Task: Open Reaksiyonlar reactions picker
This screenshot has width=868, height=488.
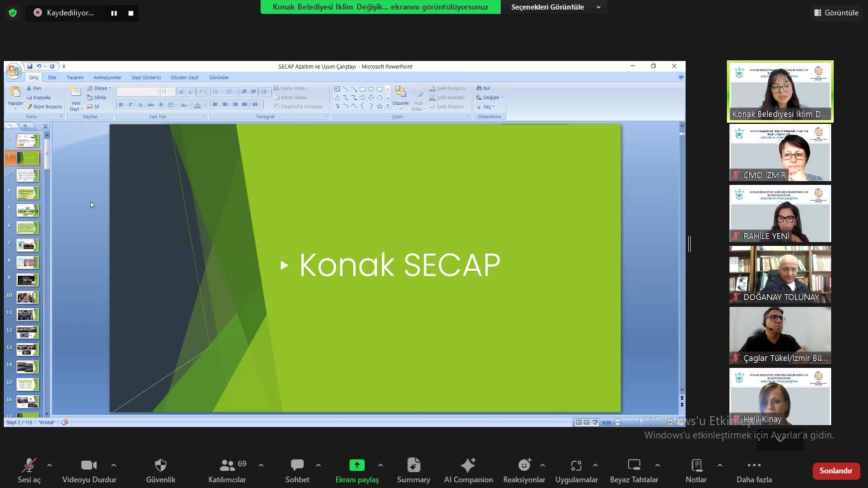Action: point(524,470)
